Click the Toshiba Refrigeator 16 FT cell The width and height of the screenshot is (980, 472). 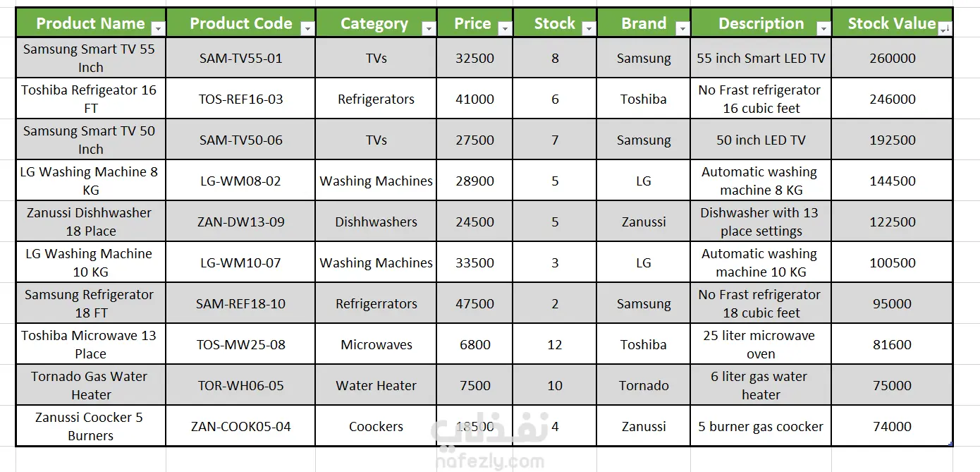click(91, 99)
